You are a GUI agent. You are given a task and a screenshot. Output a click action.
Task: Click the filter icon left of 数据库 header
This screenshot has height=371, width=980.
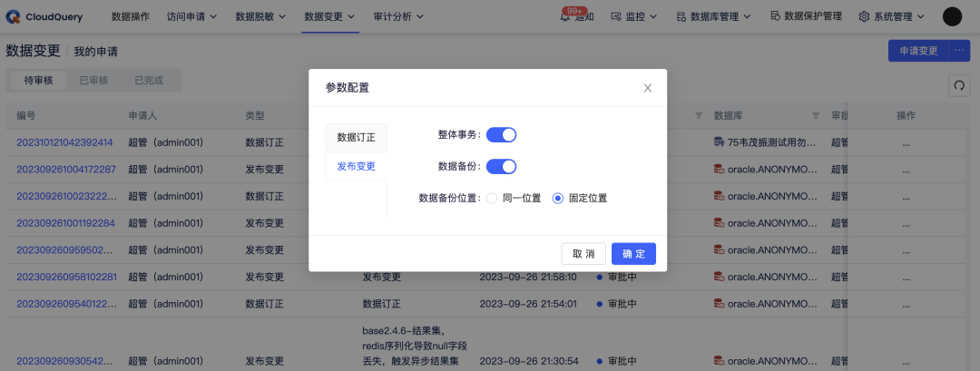(699, 115)
